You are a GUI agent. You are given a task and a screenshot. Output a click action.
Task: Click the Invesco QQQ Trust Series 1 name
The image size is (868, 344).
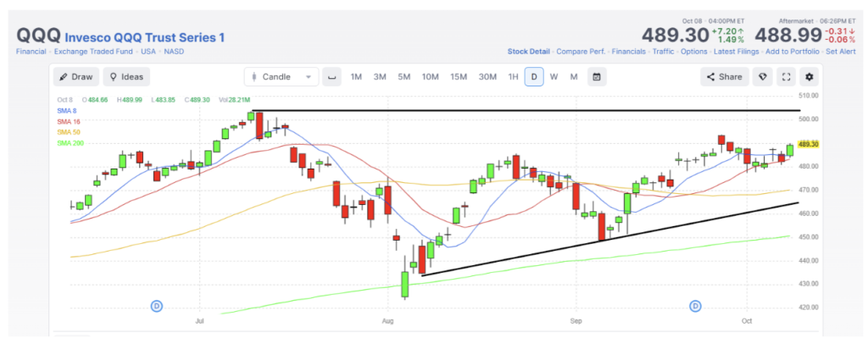tap(145, 37)
